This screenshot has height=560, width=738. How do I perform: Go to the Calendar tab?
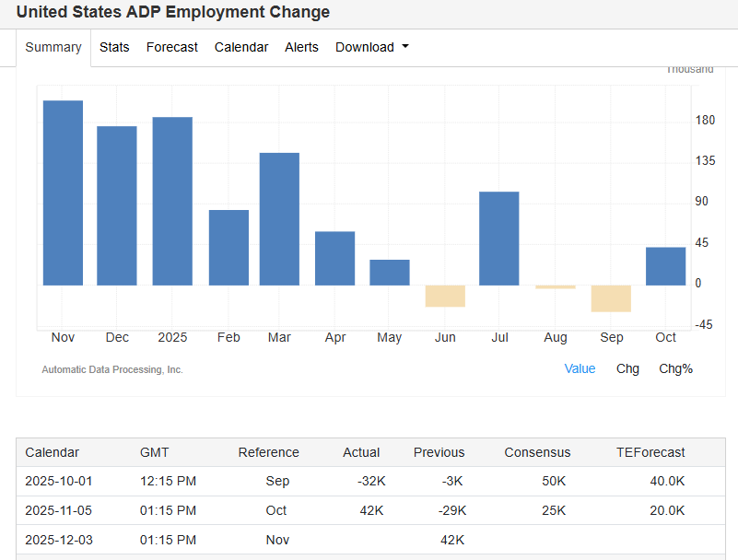pos(241,47)
